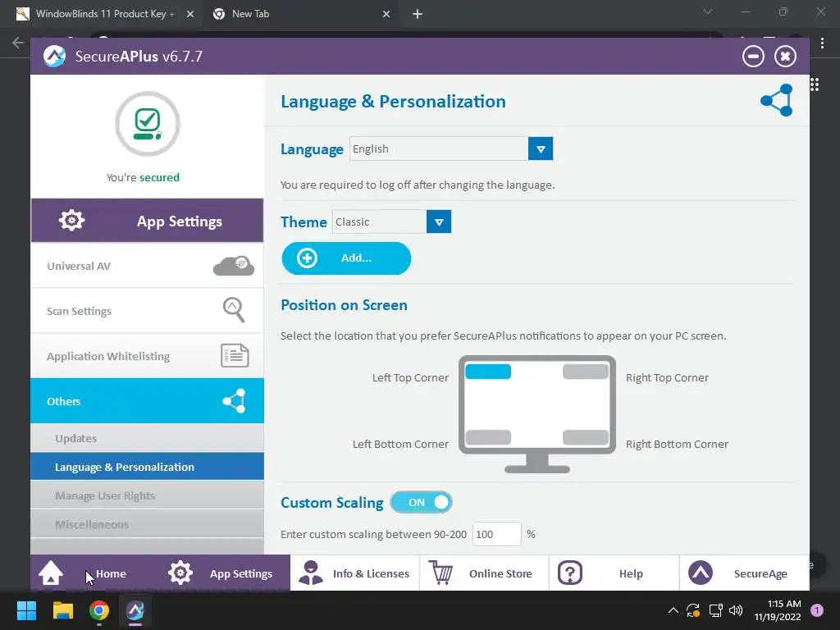Click the SecureAPlus logo in title bar
Image resolution: width=840 pixels, height=630 pixels.
54,57
